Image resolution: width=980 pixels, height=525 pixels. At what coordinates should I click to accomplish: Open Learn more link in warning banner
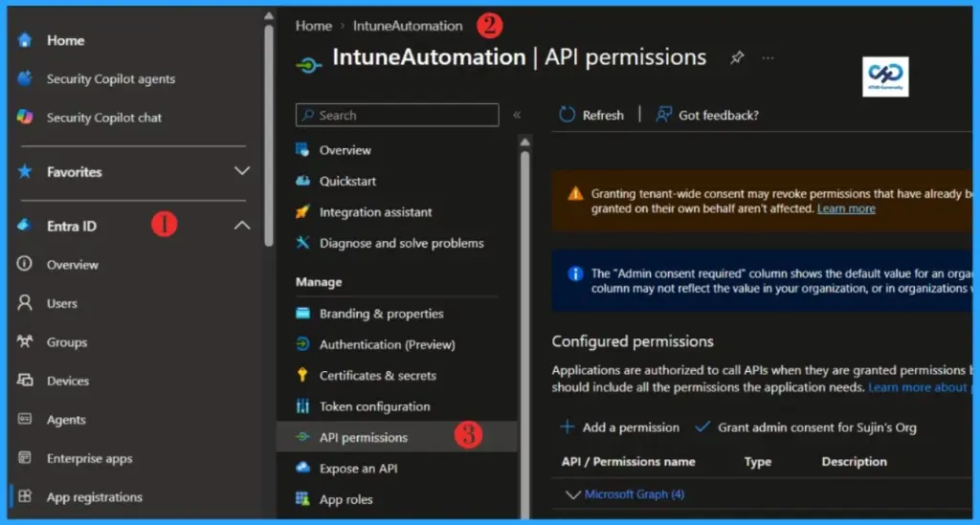point(846,208)
